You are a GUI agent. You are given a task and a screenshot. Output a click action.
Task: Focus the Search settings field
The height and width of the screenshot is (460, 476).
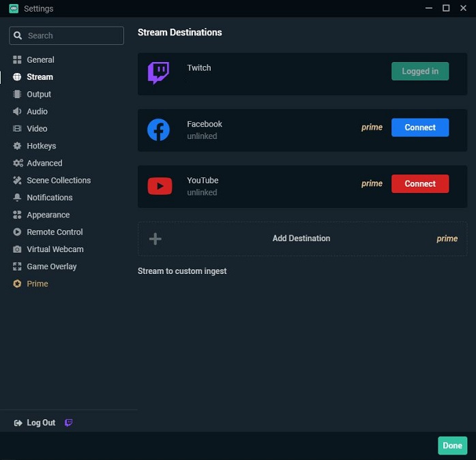pos(66,35)
